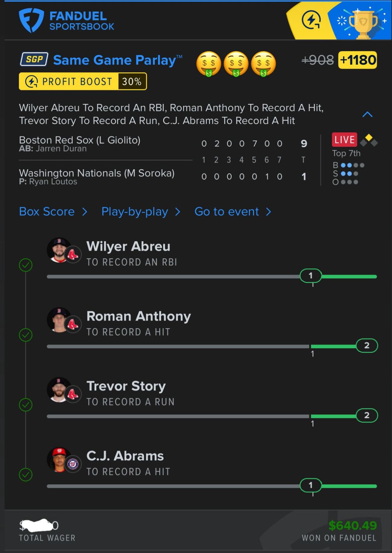Click the green check beside Roman Anthony

[26, 335]
